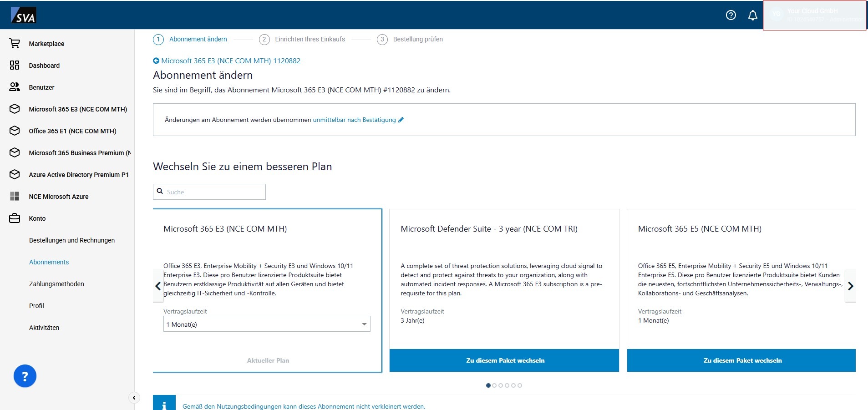Select the third carousel page dot
The image size is (868, 410).
(501, 385)
